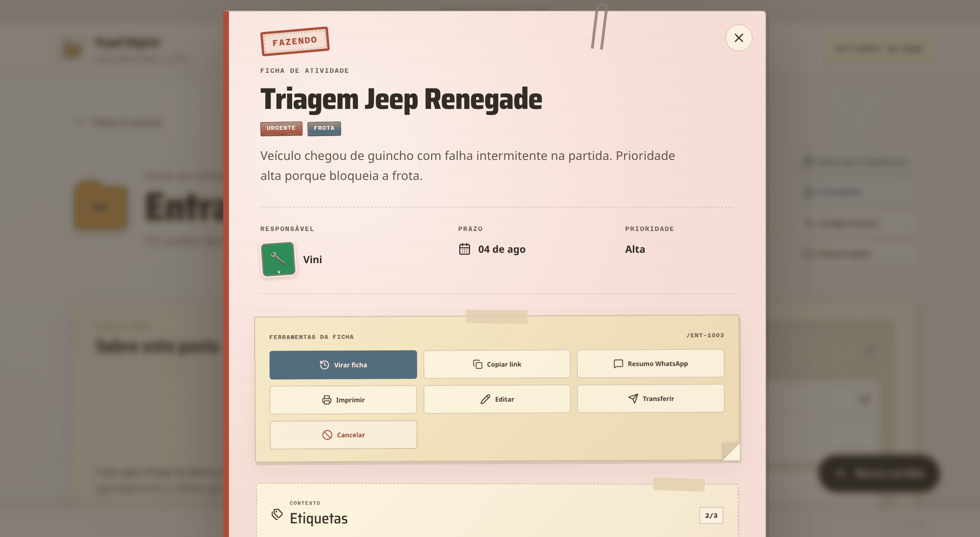Cancel the activity with Cancelar
The image size is (980, 537).
tap(343, 435)
